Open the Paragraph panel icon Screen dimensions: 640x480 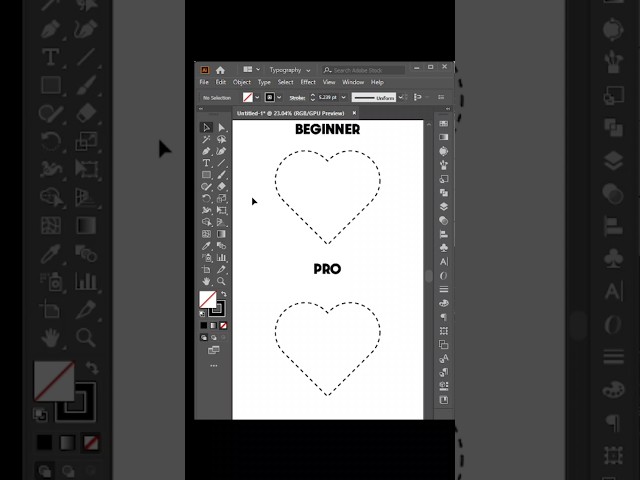444,317
